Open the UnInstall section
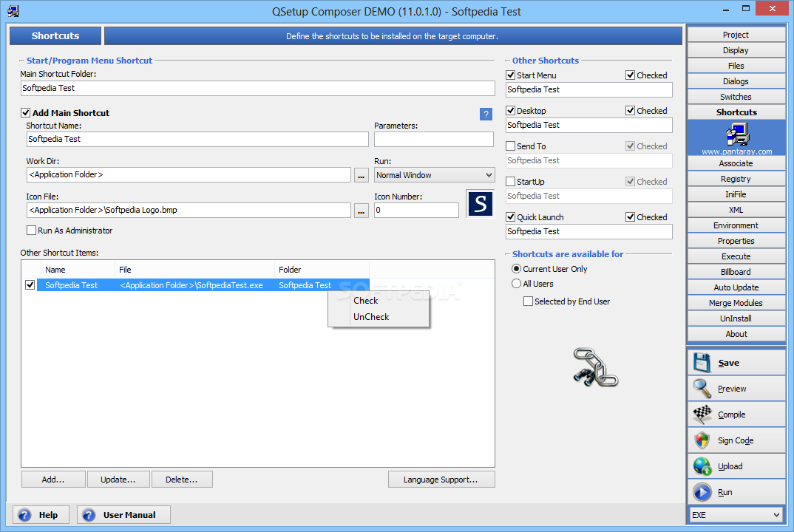This screenshot has width=794, height=532. [x=736, y=318]
